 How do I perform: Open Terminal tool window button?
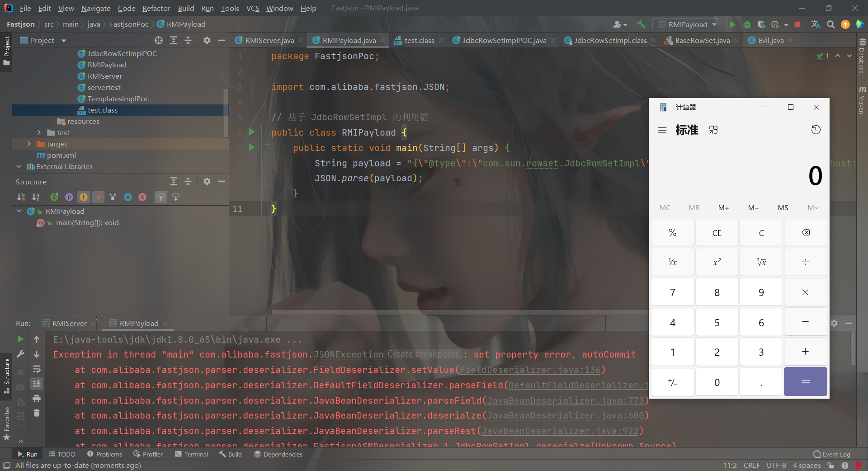[192, 454]
